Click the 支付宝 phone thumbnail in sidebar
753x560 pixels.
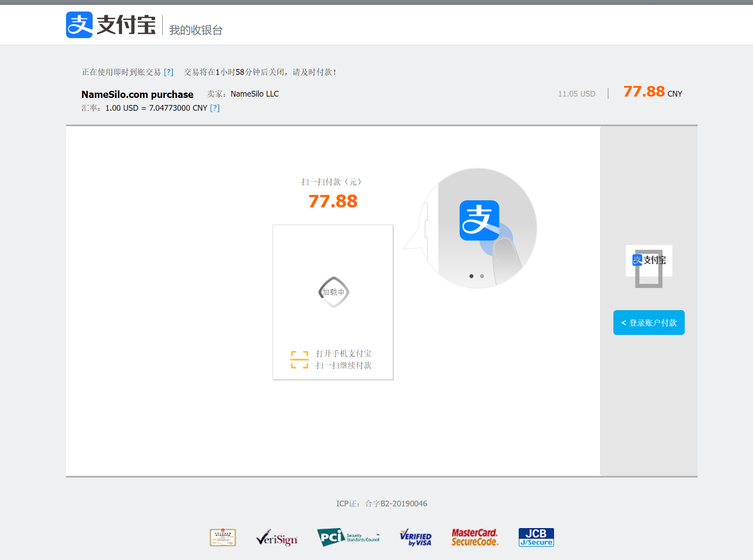coord(649,266)
